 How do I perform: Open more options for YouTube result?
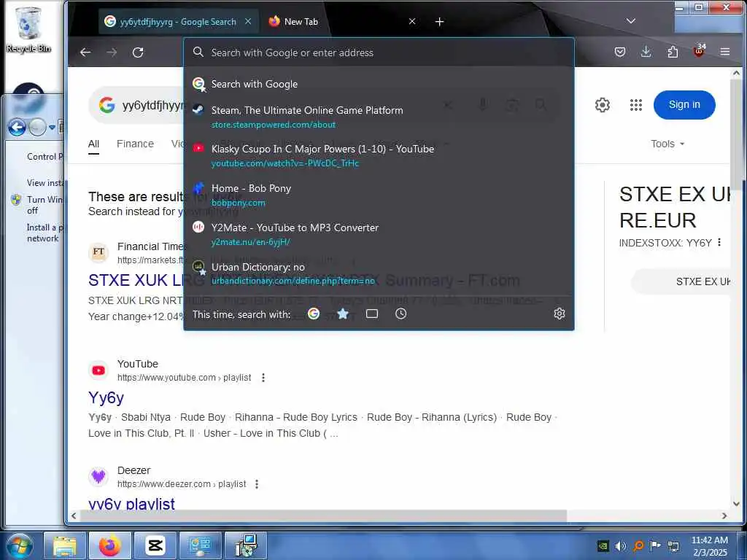pos(263,378)
